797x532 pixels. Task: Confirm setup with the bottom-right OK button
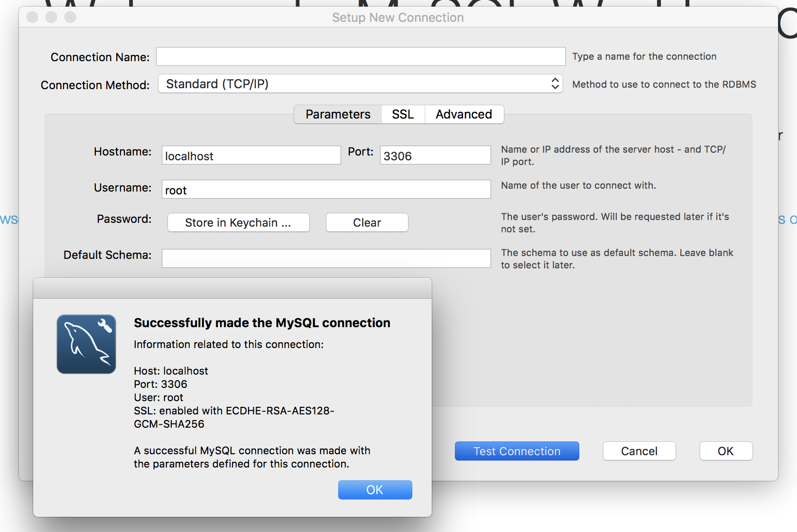tap(726, 451)
